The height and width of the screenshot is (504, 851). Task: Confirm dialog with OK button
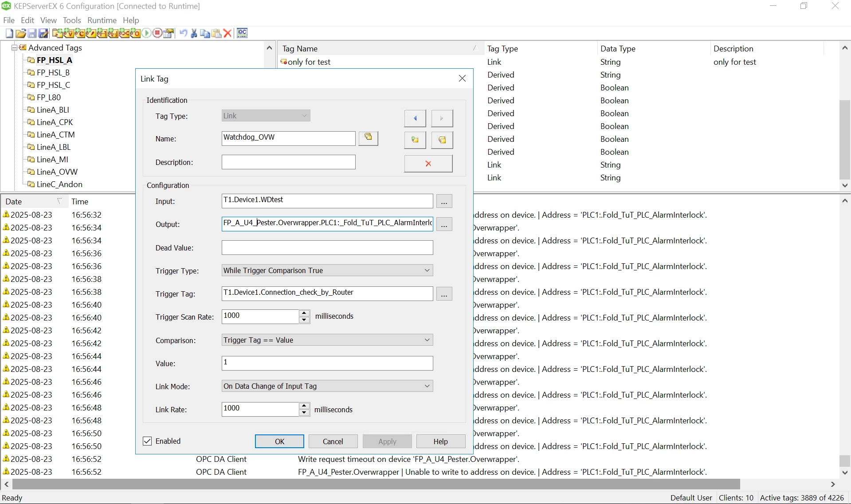click(x=279, y=441)
